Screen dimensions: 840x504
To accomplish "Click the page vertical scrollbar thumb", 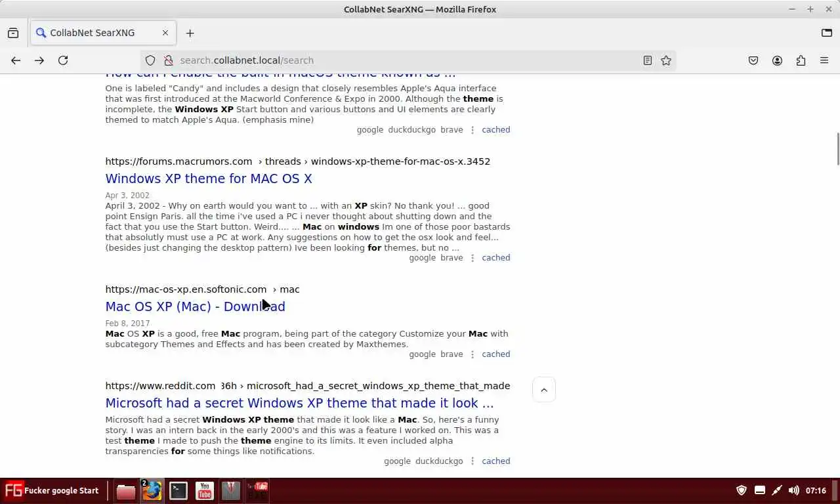I will point(837,149).
